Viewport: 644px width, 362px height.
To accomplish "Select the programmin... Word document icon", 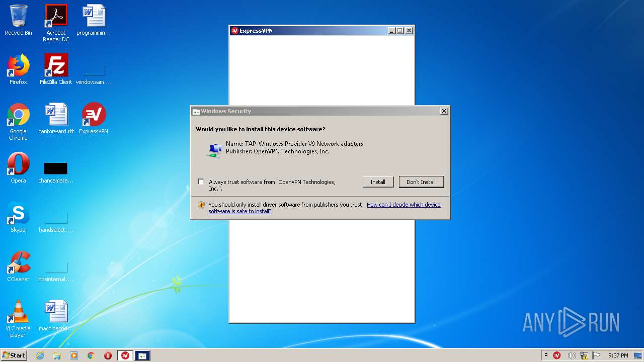I will (x=94, y=20).
